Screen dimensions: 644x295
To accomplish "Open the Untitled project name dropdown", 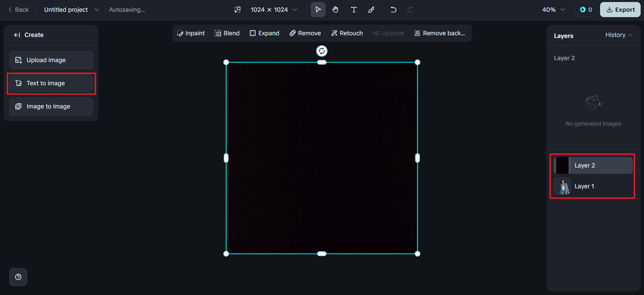I will (71, 10).
